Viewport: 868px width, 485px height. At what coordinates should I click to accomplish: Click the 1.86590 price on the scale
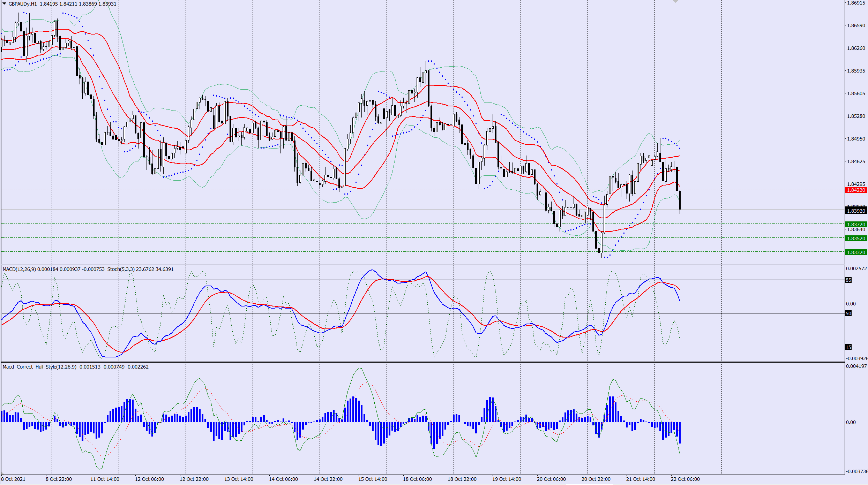pyautogui.click(x=856, y=25)
